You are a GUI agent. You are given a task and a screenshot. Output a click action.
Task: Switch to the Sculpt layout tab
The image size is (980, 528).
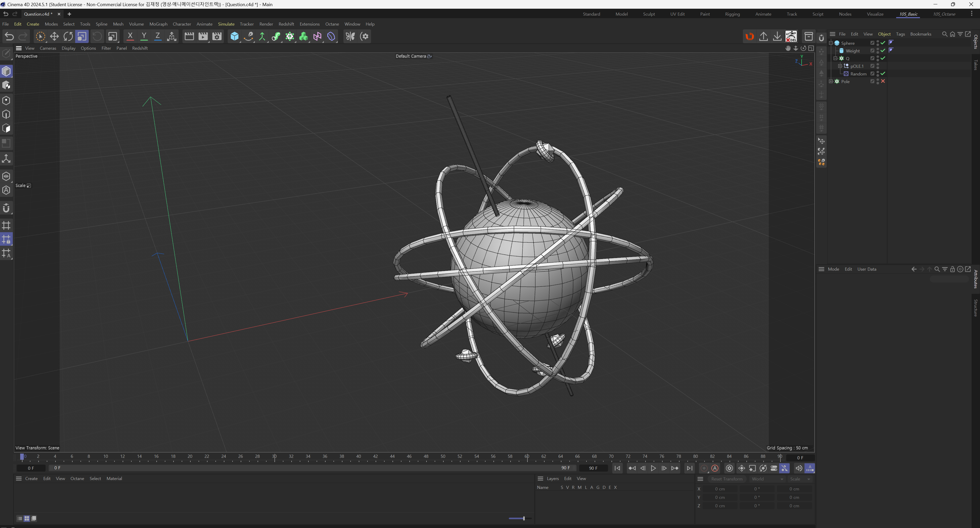point(649,14)
